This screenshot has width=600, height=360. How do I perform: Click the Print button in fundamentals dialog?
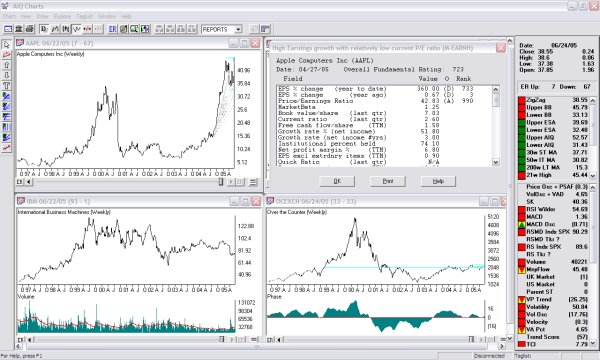point(388,181)
